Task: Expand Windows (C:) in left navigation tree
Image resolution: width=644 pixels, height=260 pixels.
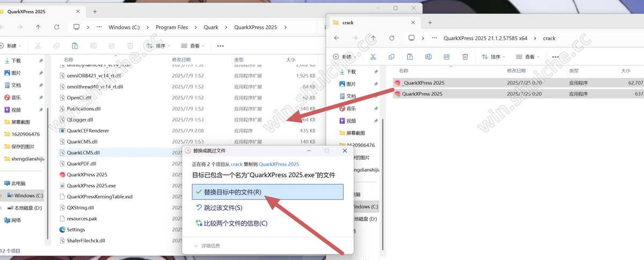Action: 1,195
